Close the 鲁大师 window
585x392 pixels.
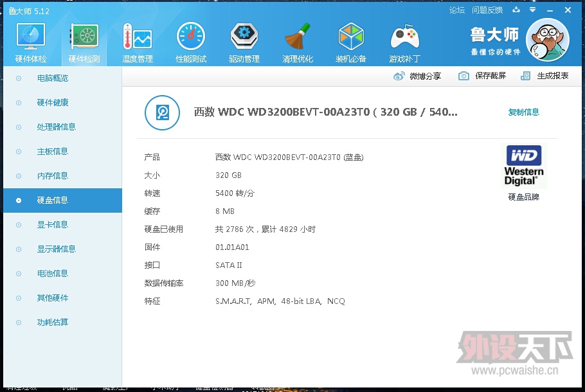[x=568, y=10]
